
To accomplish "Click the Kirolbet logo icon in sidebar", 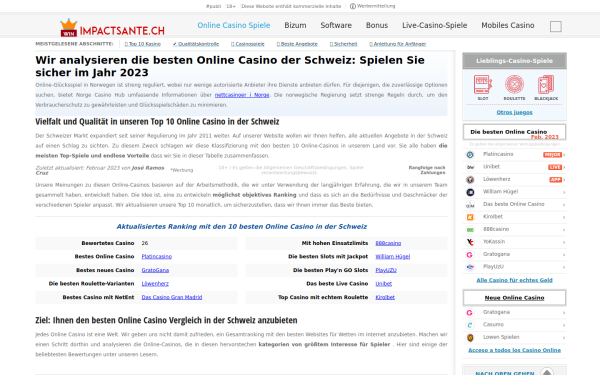I will coord(470,217).
